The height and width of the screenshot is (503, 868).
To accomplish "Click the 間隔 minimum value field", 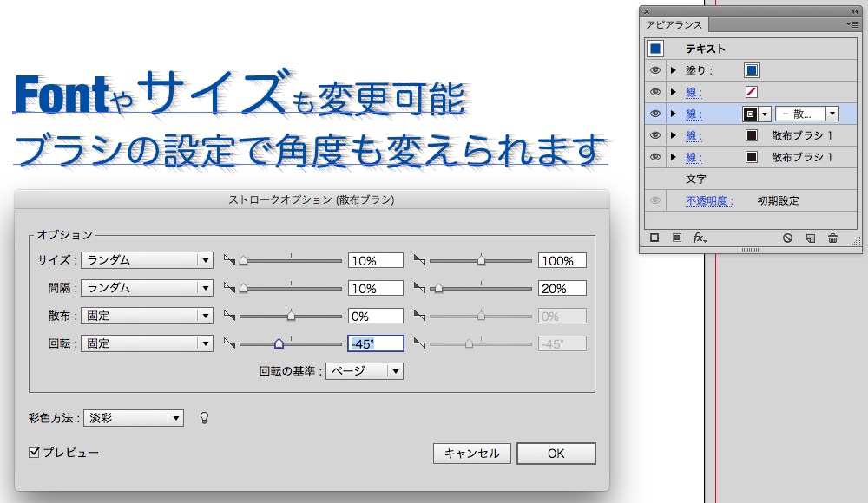I will pos(375,289).
